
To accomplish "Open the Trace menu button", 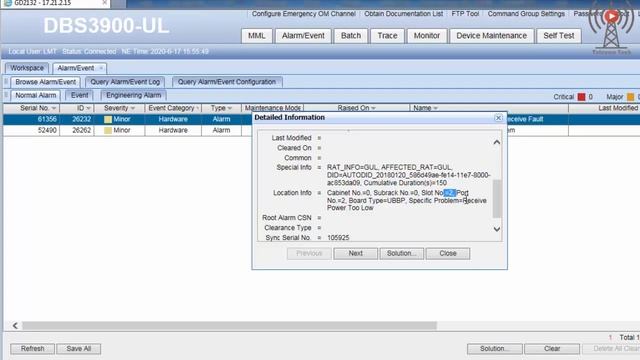I will [x=387, y=36].
